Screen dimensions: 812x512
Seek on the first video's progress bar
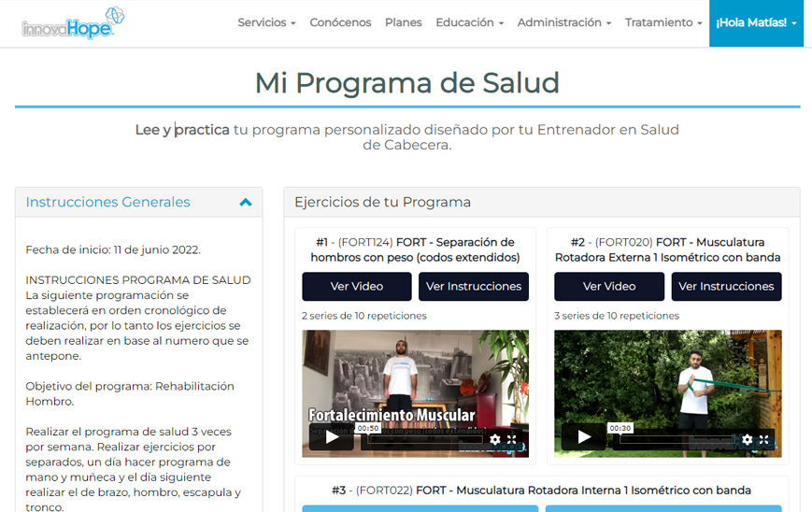pyautogui.click(x=420, y=439)
